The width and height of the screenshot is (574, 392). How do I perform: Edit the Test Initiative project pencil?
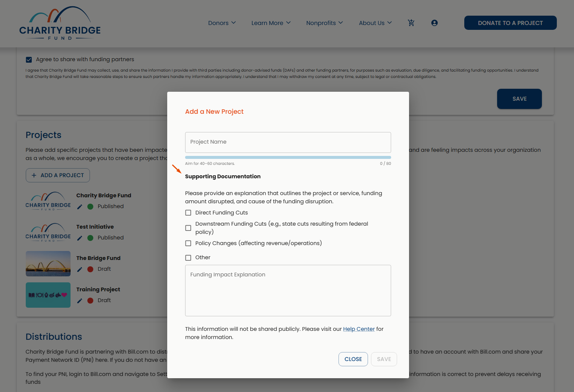tap(79, 238)
